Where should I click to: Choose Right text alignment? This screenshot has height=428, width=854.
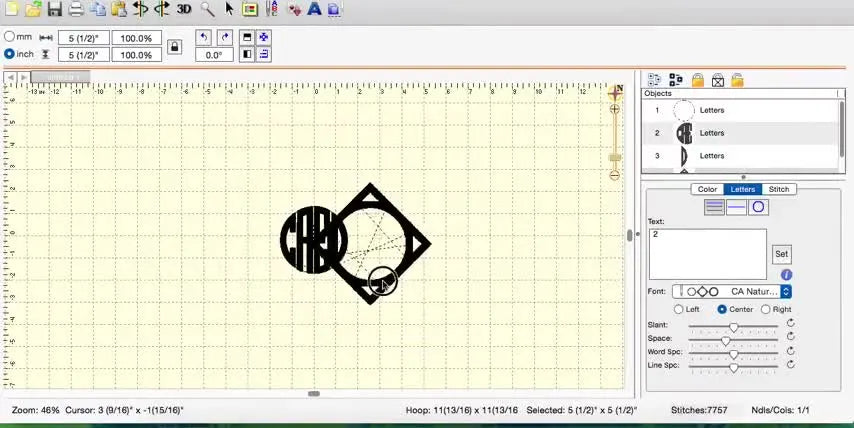(767, 309)
